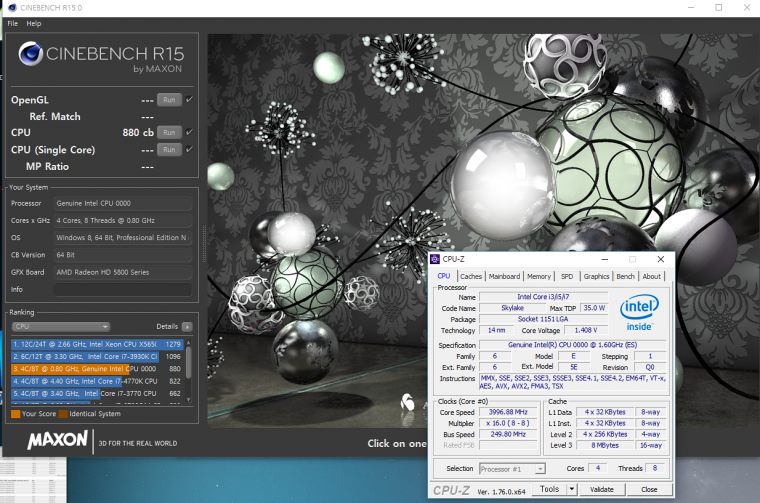Click the Specification value in CPU-Z
Image resolution: width=760 pixels, height=503 pixels.
click(x=572, y=345)
